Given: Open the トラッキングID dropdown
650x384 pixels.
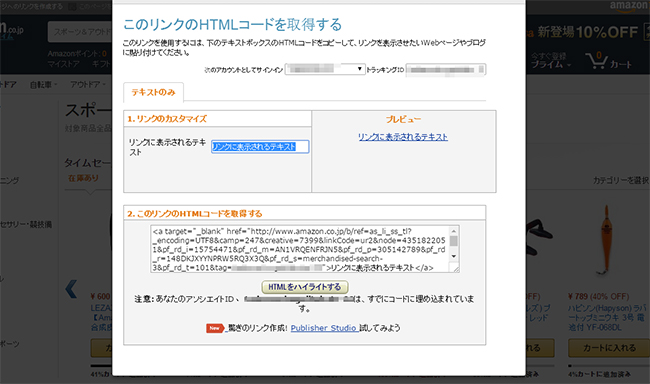Looking at the screenshot, I should coord(446,69).
